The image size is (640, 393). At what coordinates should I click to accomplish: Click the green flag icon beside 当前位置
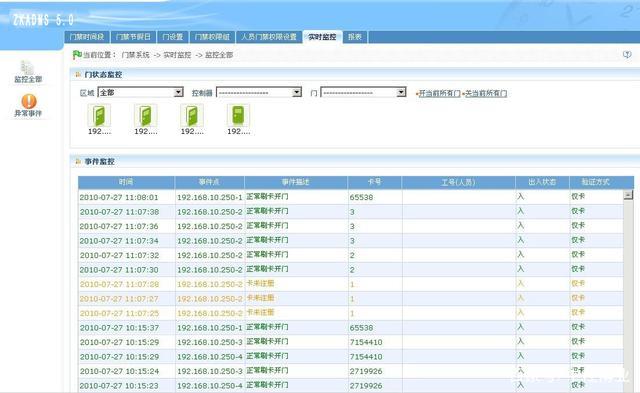(77, 54)
